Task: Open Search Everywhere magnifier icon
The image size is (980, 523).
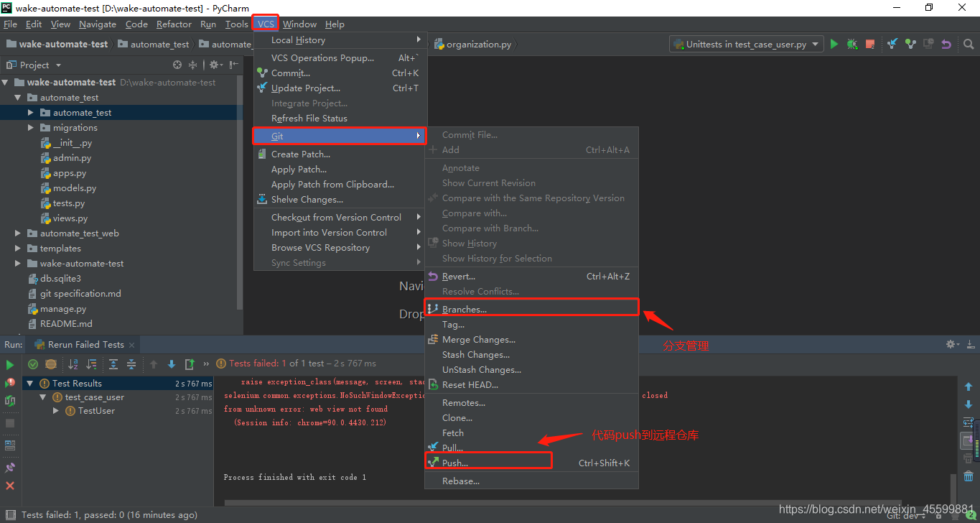Action: click(x=969, y=44)
